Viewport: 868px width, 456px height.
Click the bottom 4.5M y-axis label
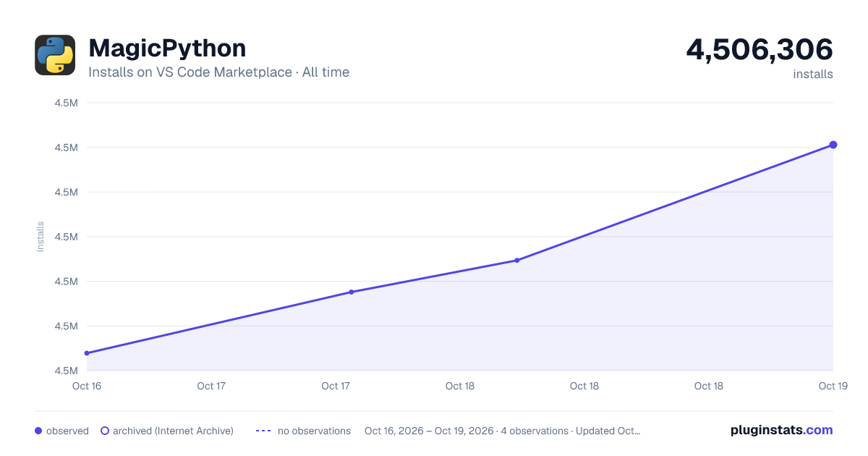click(66, 371)
